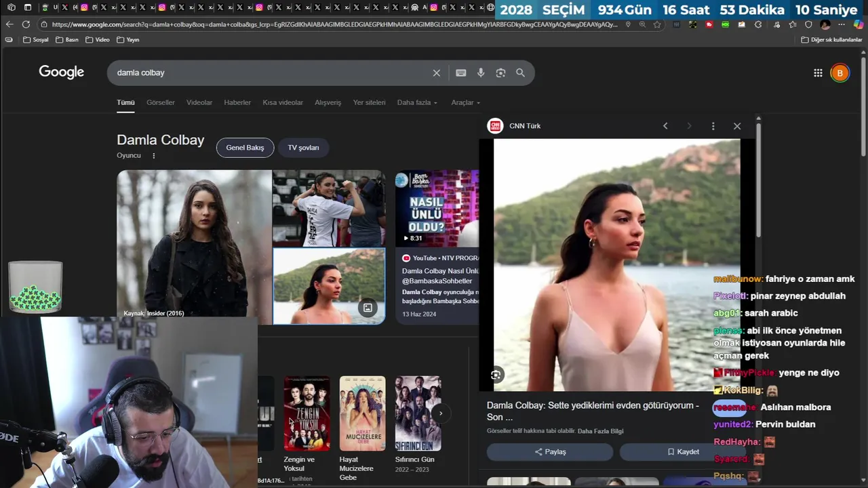Reload the page in the browser
Image resolution: width=868 pixels, height=488 pixels.
pyautogui.click(x=26, y=24)
